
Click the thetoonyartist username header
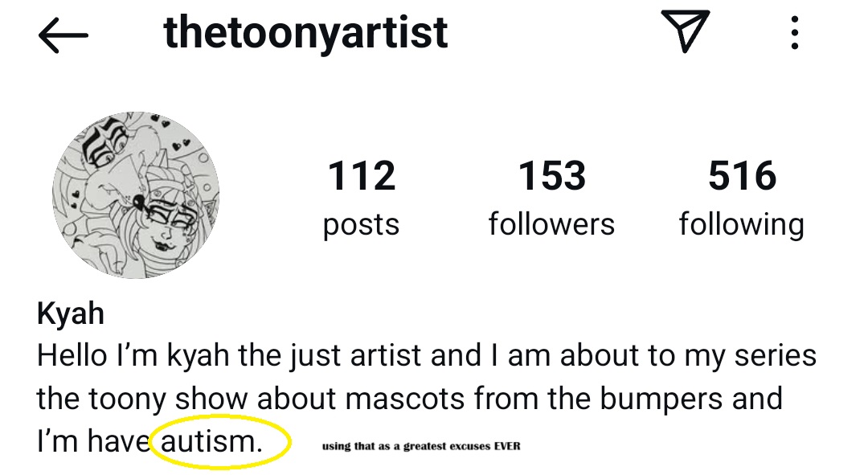point(305,33)
